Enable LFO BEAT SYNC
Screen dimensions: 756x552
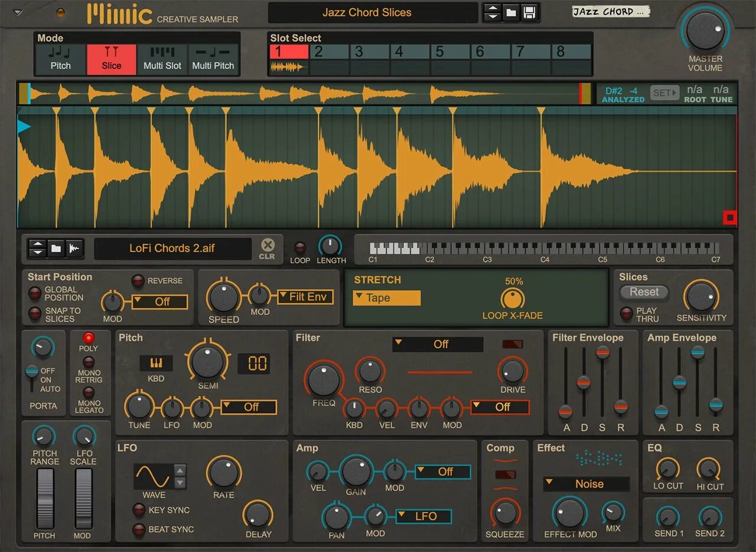(139, 529)
